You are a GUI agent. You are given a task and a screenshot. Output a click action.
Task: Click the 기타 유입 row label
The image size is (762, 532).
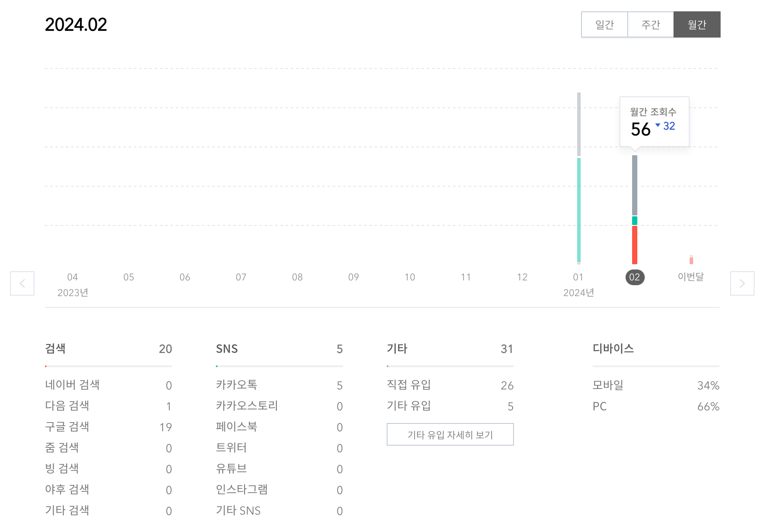408,406
